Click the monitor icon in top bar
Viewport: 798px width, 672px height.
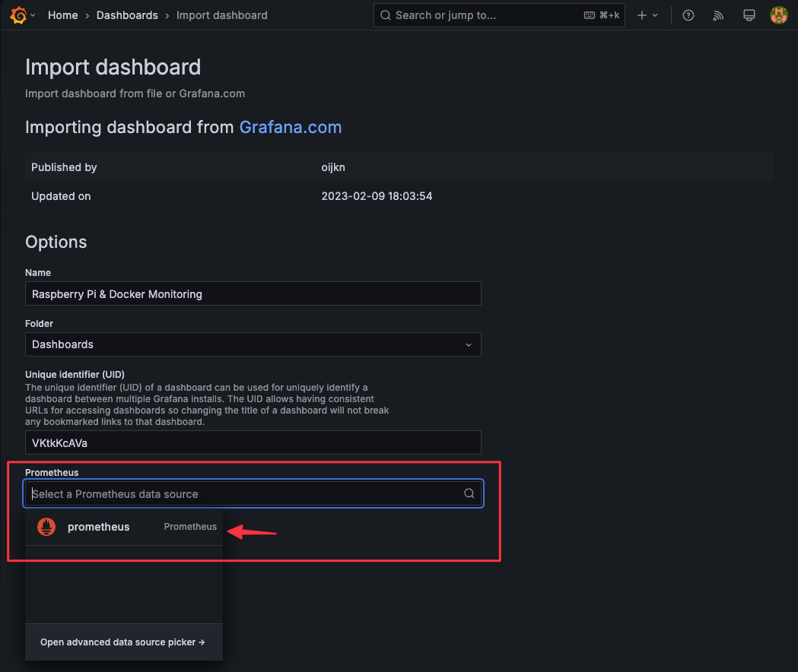(x=749, y=15)
